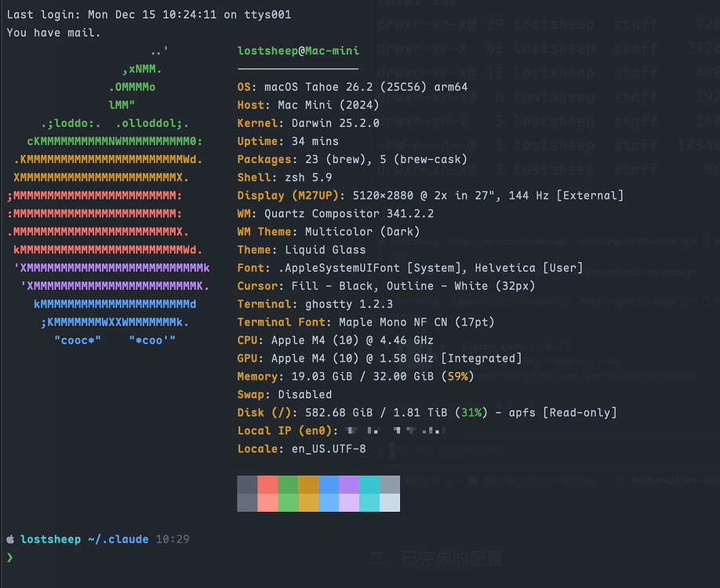The height and width of the screenshot is (588, 720).
Task: Click the dark gray swatch starting top row
Action: (248, 485)
